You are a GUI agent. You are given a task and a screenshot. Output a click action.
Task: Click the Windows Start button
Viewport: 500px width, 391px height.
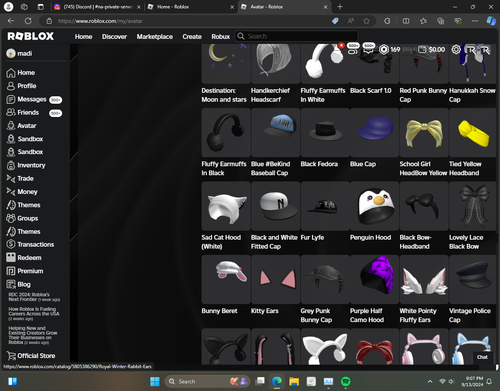point(155,381)
